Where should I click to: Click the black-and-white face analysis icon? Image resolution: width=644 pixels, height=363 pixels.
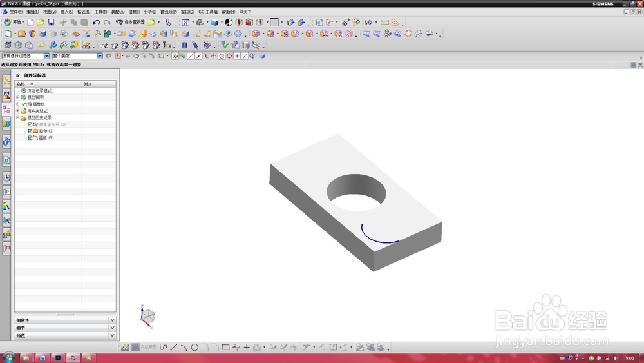[x=229, y=22]
